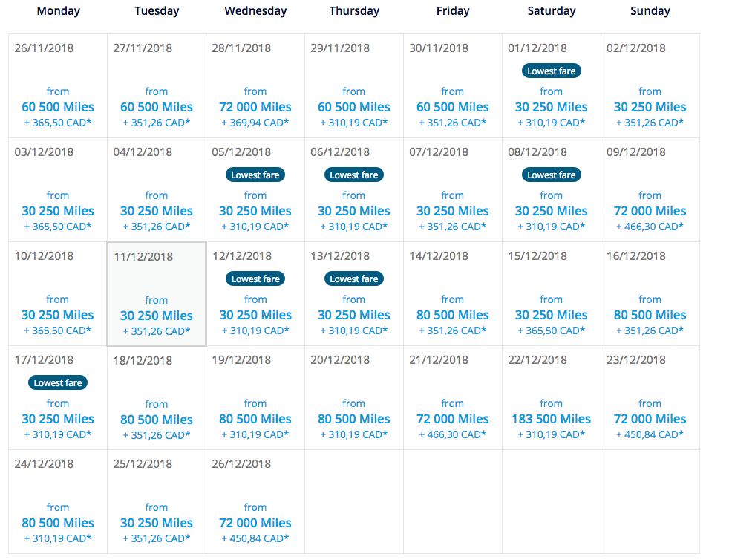Select the 09/12/2018 72 000 Miles fare
This screenshot has width=732, height=560.
click(650, 211)
